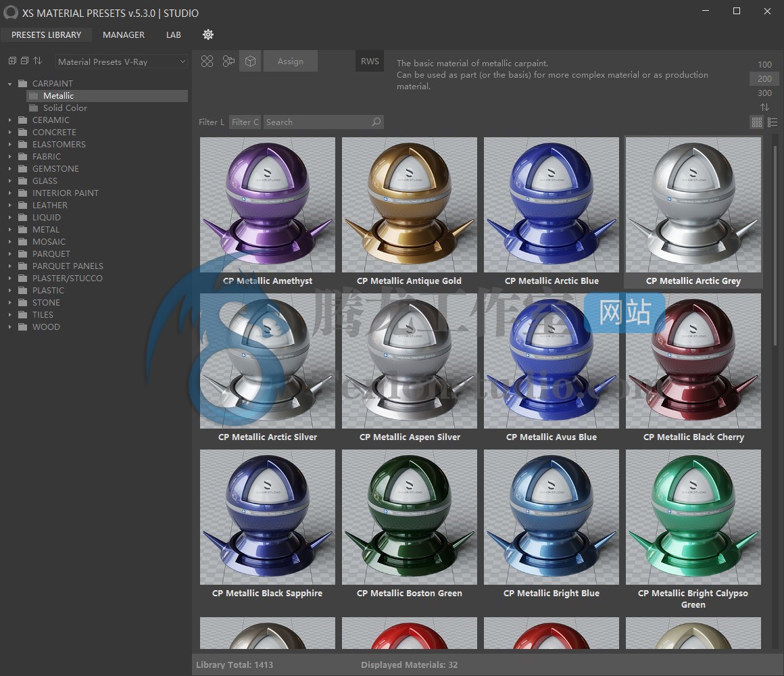
Task: Select the STONE category
Action: point(46,302)
